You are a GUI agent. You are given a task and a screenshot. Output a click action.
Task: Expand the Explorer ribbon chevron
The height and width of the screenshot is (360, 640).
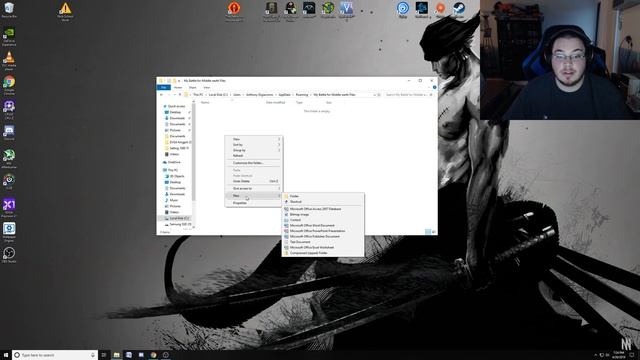430,87
